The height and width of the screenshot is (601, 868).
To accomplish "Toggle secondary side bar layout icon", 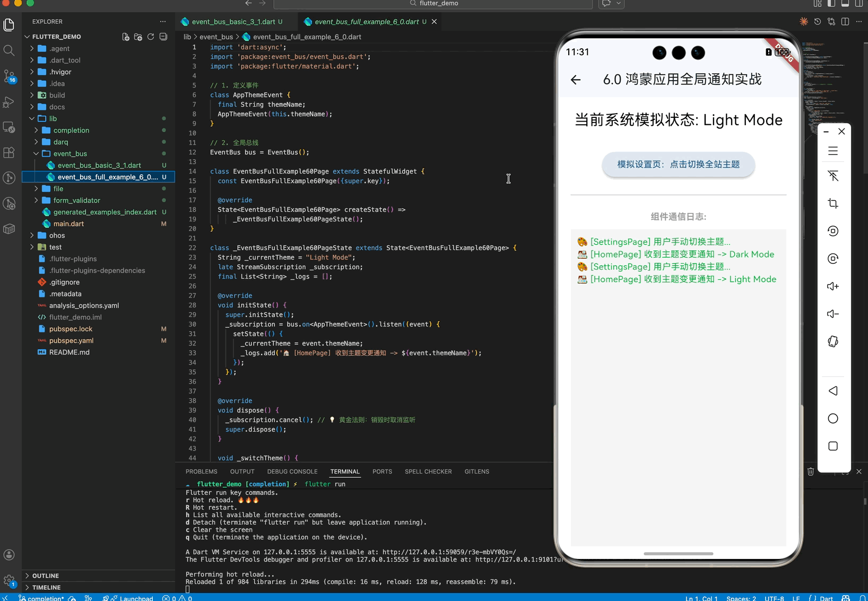I will [859, 4].
